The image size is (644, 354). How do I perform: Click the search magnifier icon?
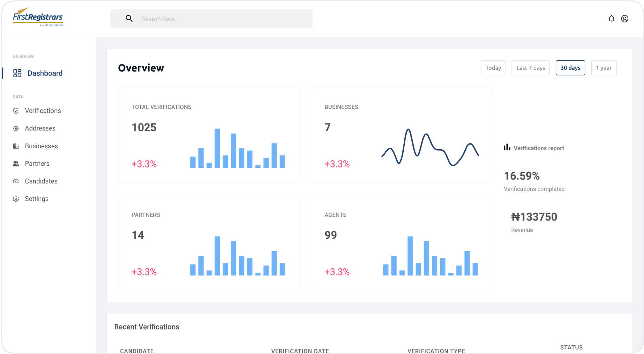click(x=129, y=19)
